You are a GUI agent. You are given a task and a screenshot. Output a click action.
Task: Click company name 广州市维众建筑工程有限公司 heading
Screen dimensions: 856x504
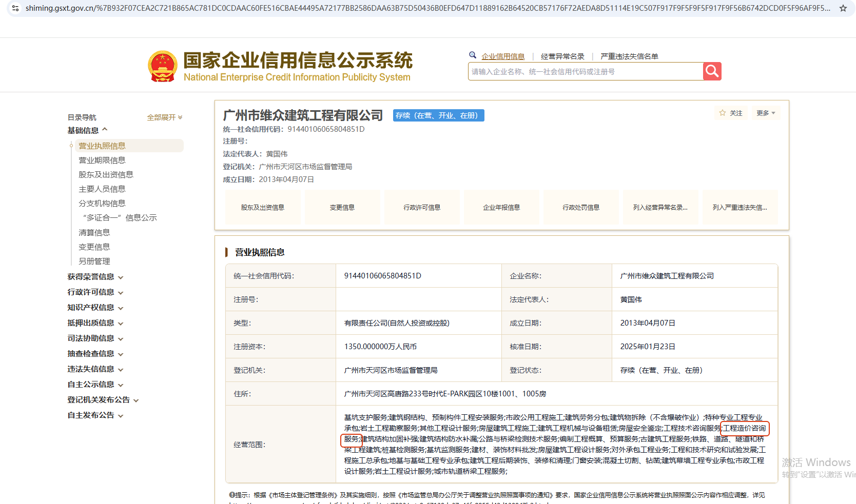click(x=303, y=115)
